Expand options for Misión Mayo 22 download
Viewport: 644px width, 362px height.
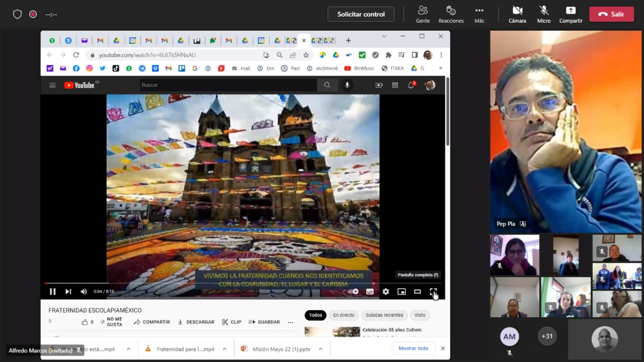320,349
